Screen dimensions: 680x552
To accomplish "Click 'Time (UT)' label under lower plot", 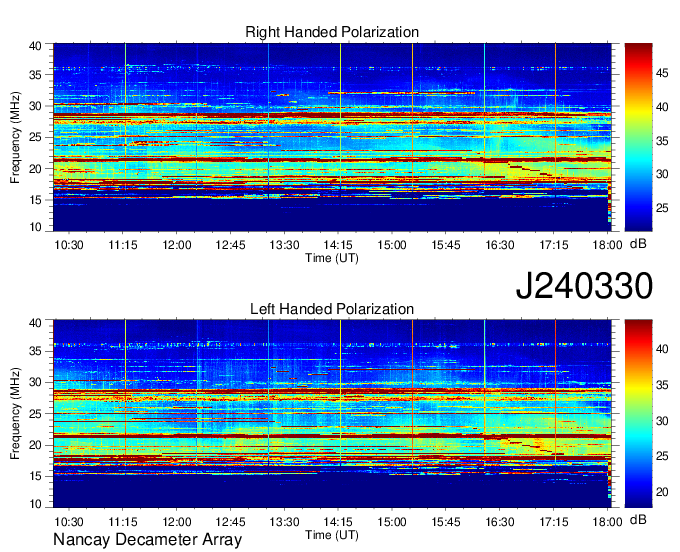I will click(x=332, y=535).
